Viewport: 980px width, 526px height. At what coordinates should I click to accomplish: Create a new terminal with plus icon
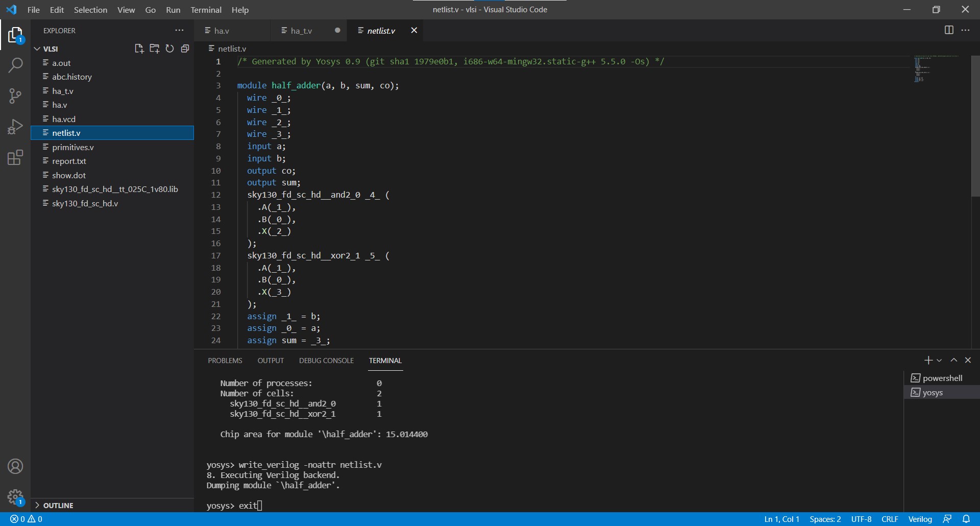coord(928,361)
